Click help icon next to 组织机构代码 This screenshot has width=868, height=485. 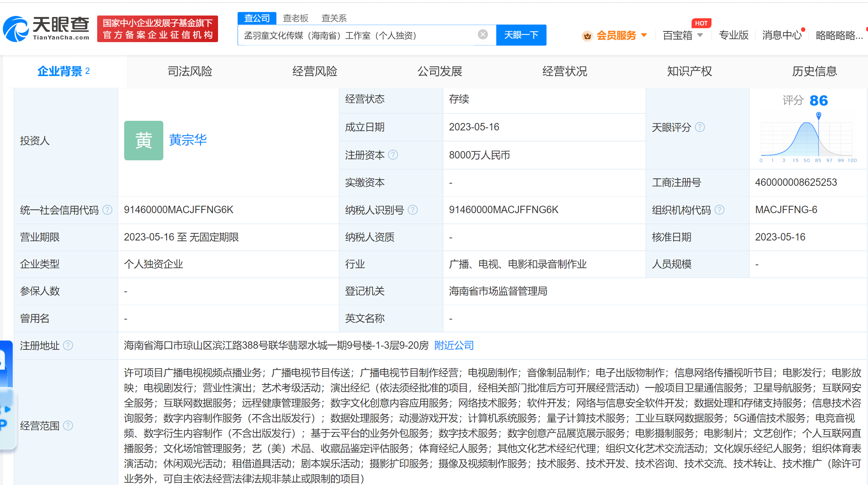(719, 210)
